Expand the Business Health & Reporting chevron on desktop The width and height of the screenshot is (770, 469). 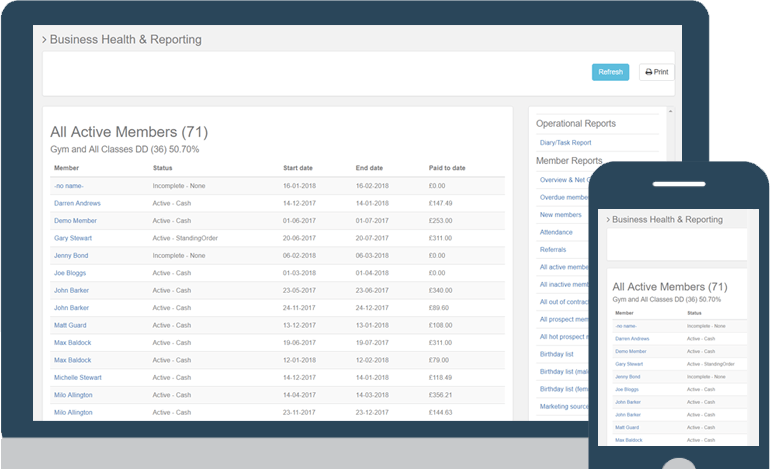pyautogui.click(x=44, y=40)
